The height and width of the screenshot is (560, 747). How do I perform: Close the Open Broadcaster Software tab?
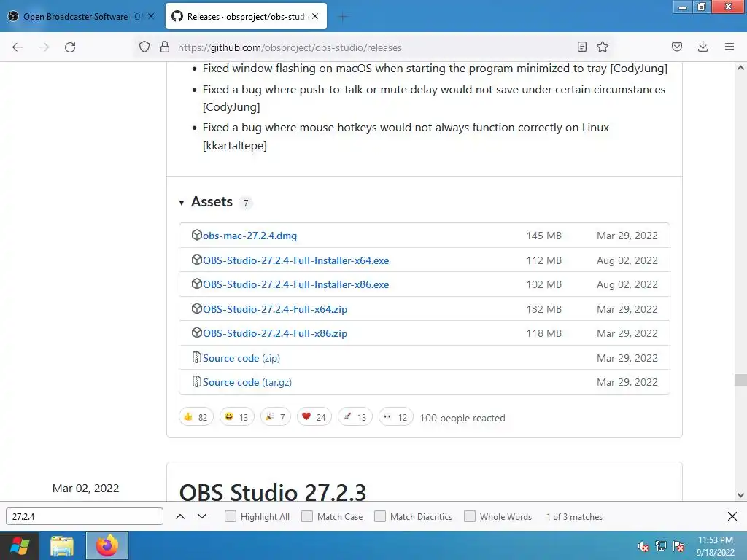click(x=151, y=16)
